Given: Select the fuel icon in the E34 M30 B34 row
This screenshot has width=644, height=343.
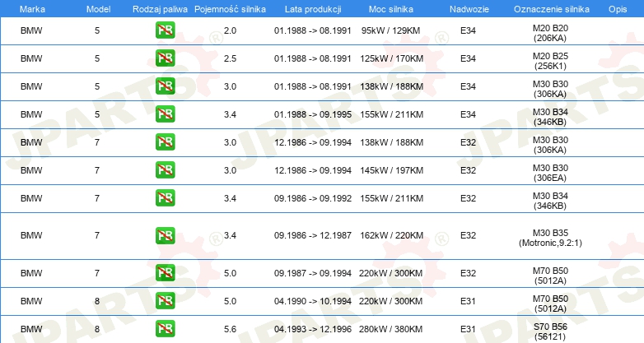Looking at the screenshot, I should point(165,114).
